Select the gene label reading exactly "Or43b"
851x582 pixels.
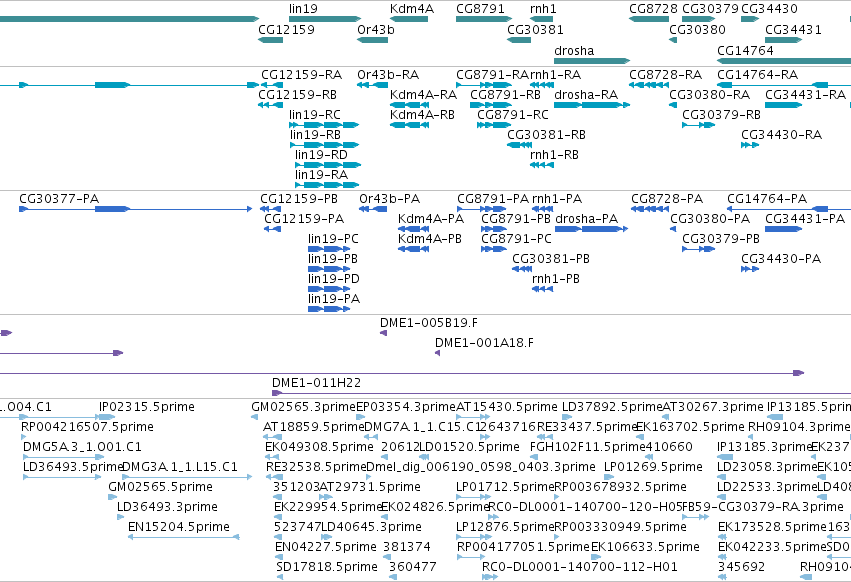click(x=376, y=29)
